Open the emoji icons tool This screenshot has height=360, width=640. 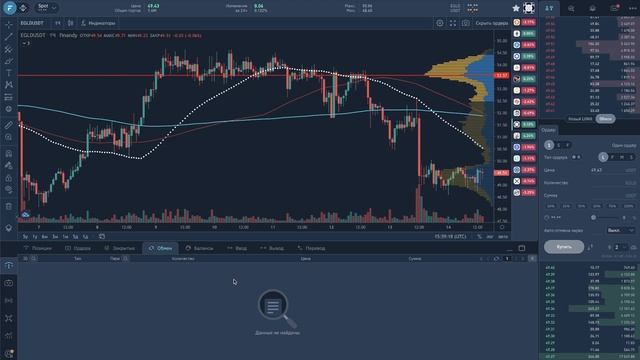(x=9, y=109)
